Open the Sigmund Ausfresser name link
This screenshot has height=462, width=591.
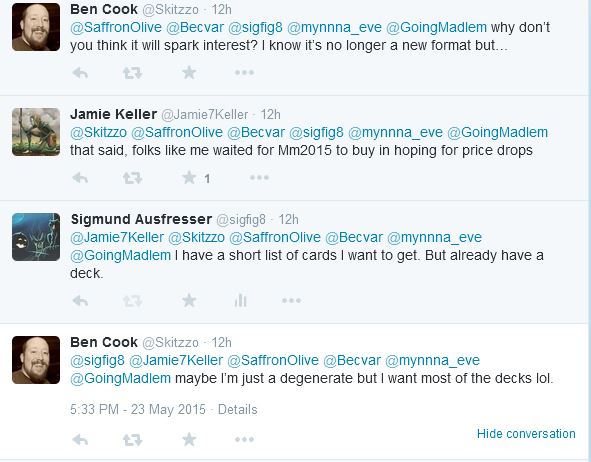[x=141, y=219]
